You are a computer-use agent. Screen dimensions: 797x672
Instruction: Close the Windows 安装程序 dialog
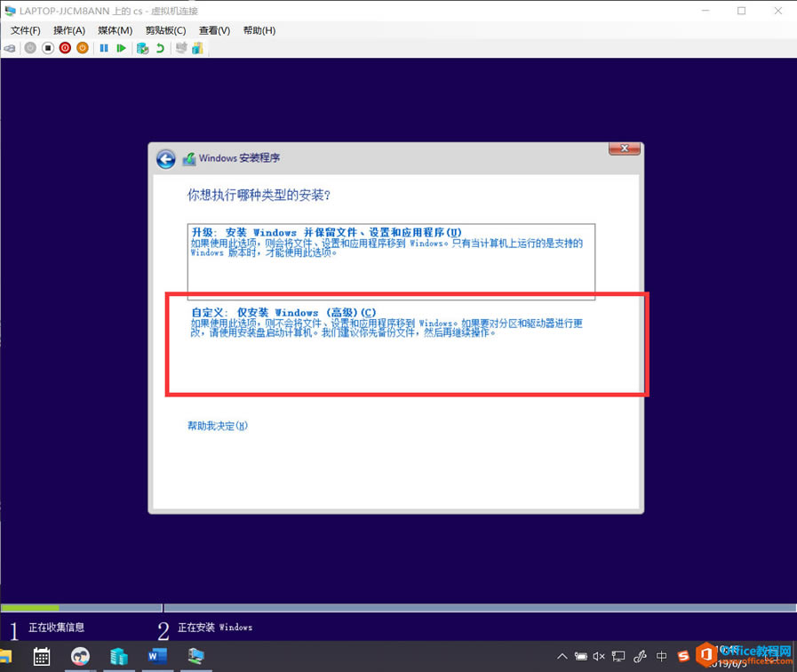tap(625, 148)
